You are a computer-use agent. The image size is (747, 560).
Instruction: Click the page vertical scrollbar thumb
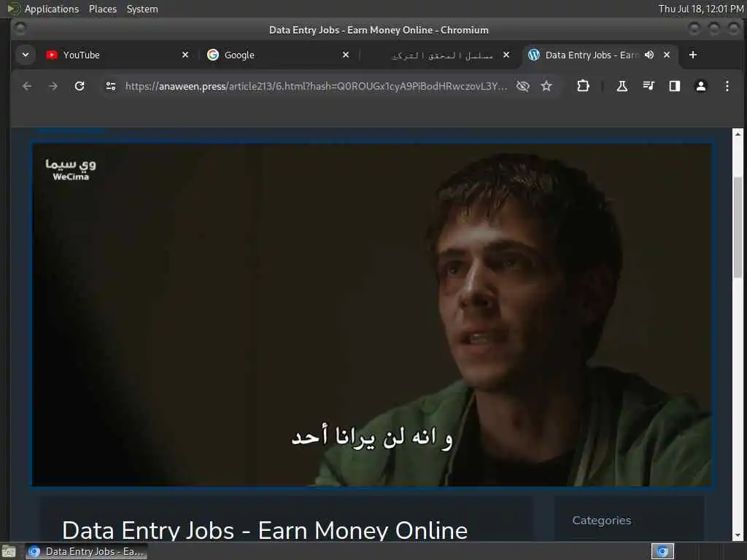click(x=738, y=227)
